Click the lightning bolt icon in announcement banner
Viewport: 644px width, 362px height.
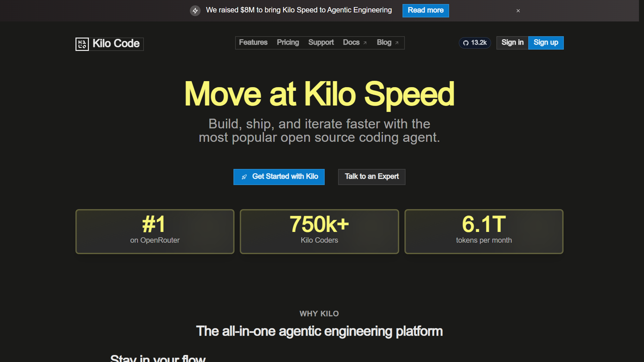tap(195, 11)
